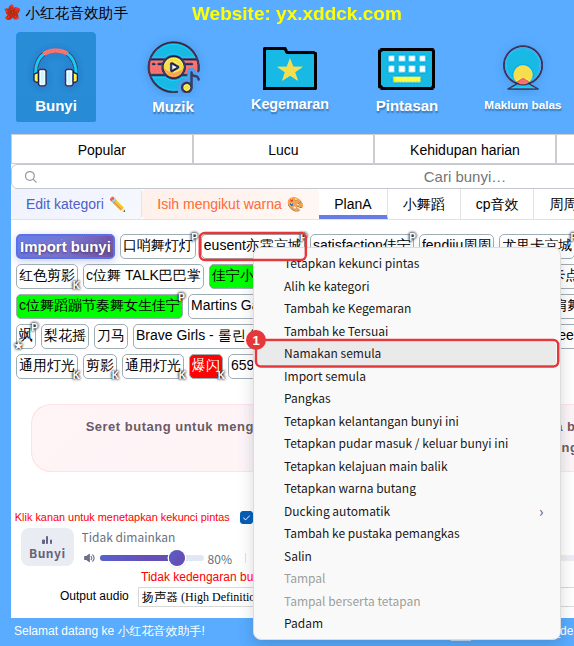The width and height of the screenshot is (574, 646).
Task: Choose Alih ke kategori from menu
Action: pos(408,286)
